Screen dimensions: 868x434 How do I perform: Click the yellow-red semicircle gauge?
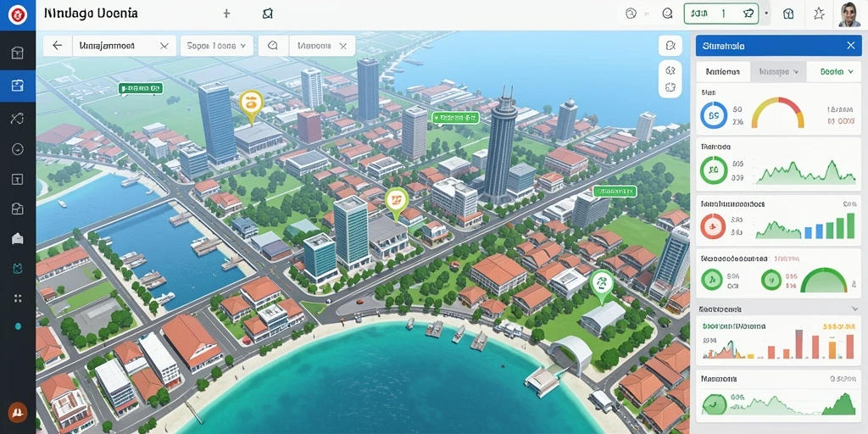pos(778,113)
